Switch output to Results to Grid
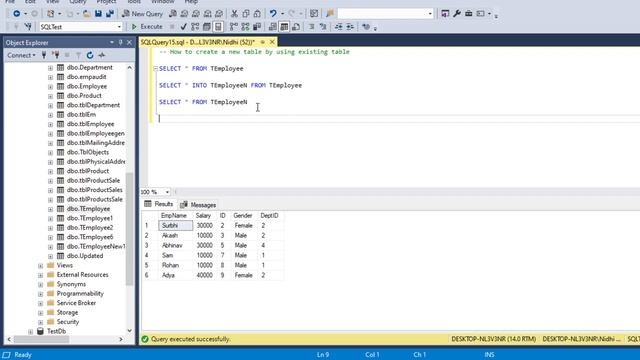The height and width of the screenshot is (360, 640). (x=284, y=27)
